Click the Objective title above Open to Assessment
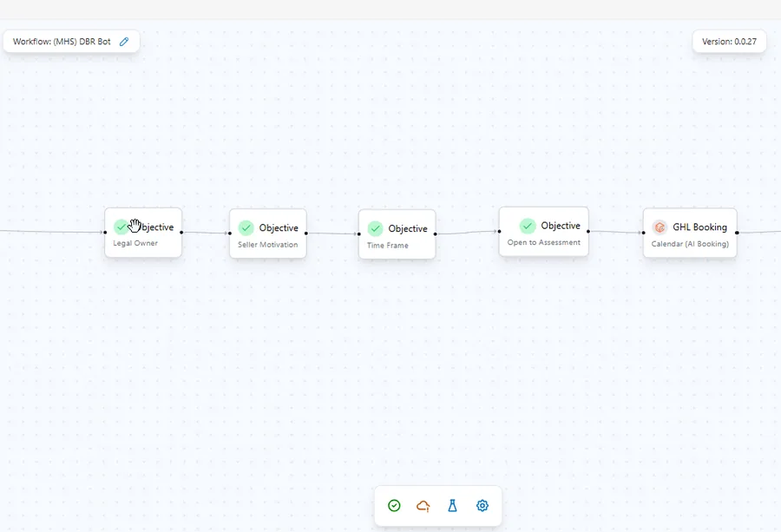781x532 pixels. (x=561, y=226)
